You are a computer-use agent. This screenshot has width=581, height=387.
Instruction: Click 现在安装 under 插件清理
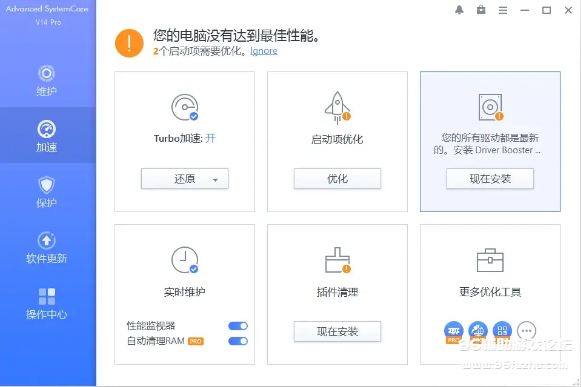tap(337, 331)
